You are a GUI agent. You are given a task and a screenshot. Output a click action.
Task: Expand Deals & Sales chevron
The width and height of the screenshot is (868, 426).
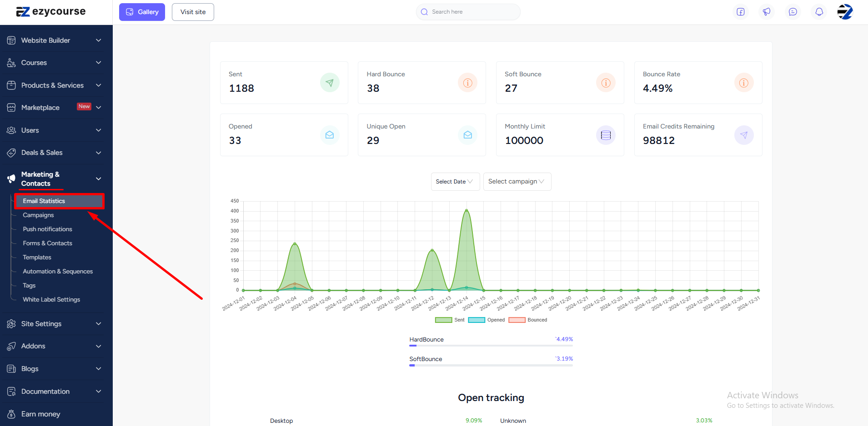[x=99, y=153]
